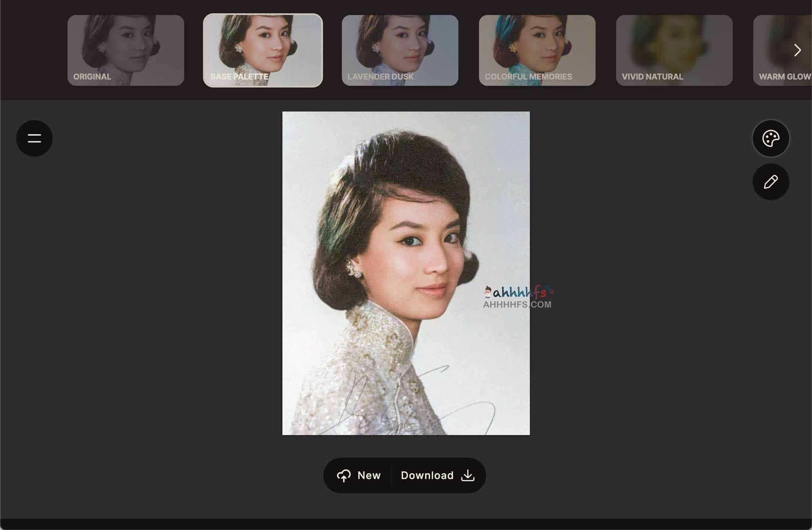Image resolution: width=812 pixels, height=530 pixels.
Task: Click the colorful ahhhfs logo watermark
Action: (519, 293)
